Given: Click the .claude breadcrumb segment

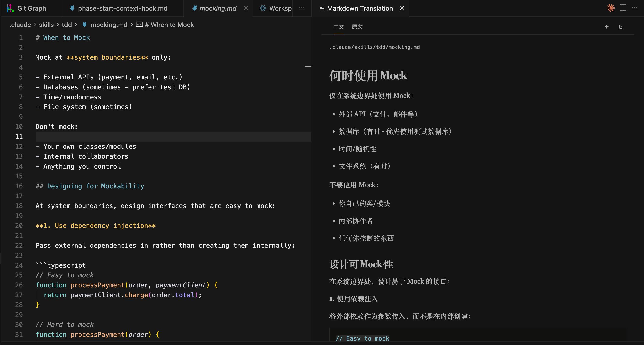Looking at the screenshot, I should (20, 25).
